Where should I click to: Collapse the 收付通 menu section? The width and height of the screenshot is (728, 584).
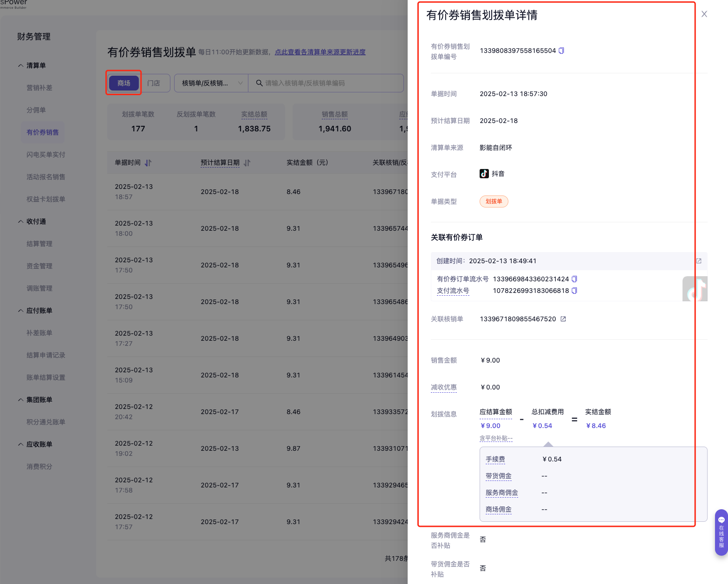21,221
